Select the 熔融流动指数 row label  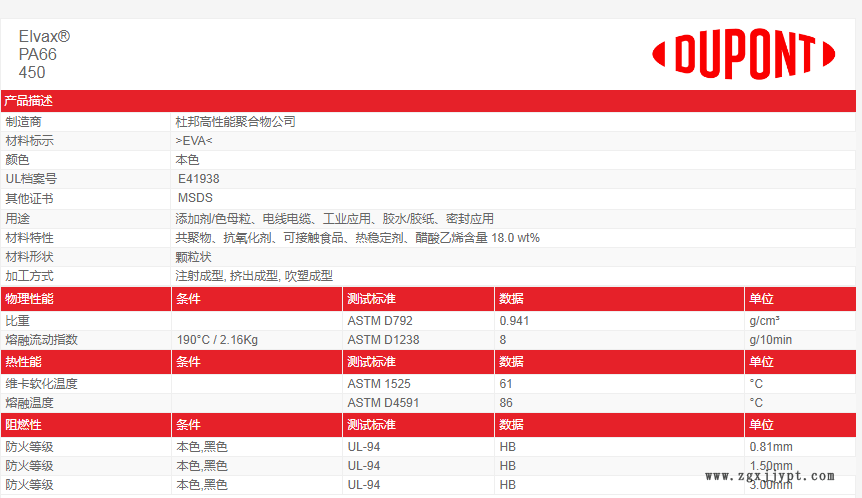(41, 340)
